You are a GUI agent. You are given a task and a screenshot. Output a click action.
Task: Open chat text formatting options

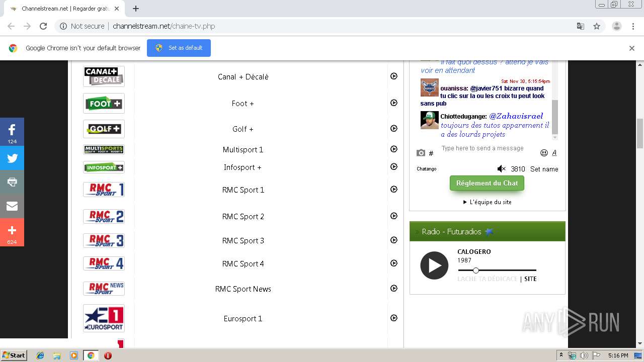click(554, 153)
